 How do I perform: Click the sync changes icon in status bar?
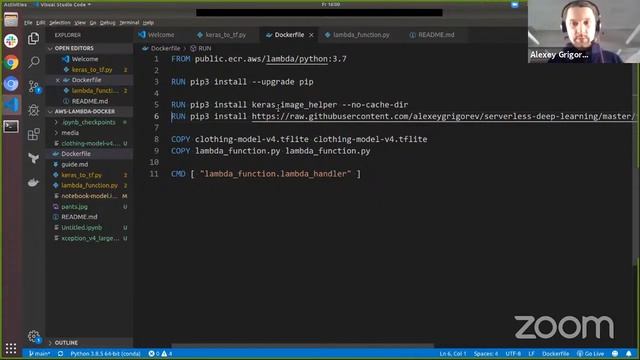point(60,353)
